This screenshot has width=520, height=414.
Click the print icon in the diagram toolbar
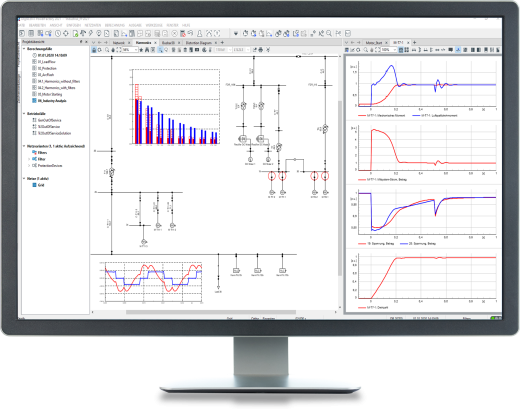[261, 50]
